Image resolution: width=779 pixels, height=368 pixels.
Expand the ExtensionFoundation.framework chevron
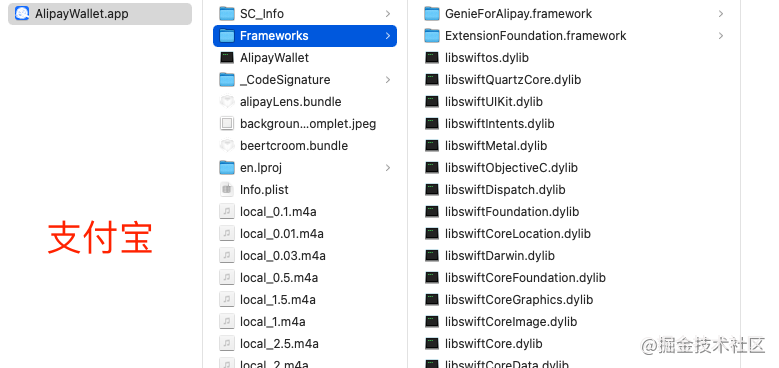coord(720,36)
